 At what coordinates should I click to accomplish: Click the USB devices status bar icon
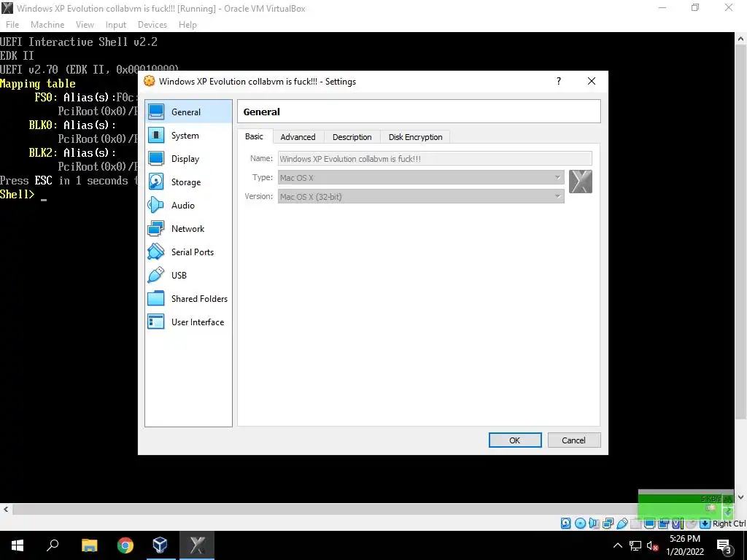pyautogui.click(x=622, y=524)
